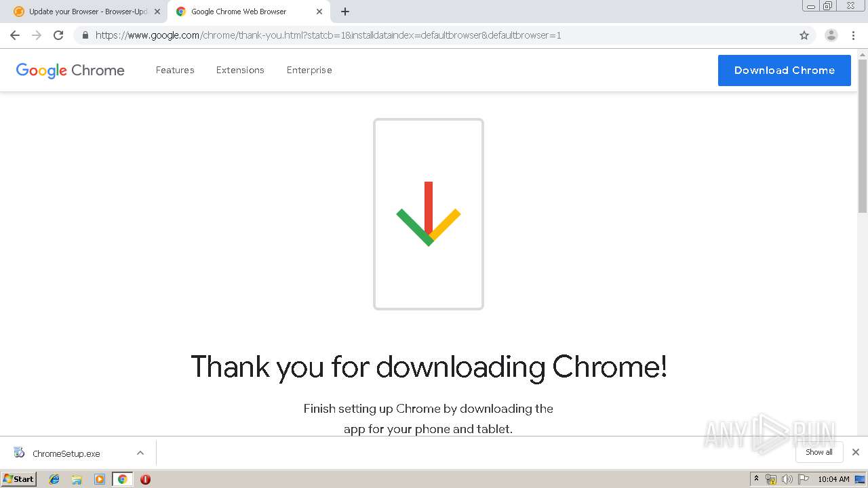The width and height of the screenshot is (868, 488).
Task: Close the downloads bar
Action: pos(856,452)
